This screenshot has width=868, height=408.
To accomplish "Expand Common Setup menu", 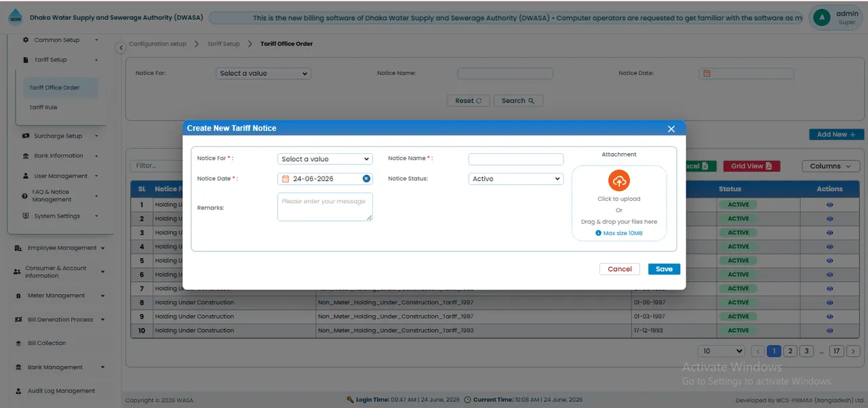I will tap(60, 40).
